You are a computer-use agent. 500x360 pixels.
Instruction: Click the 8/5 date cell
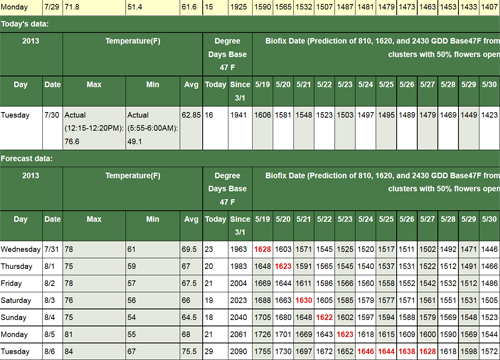(52, 334)
